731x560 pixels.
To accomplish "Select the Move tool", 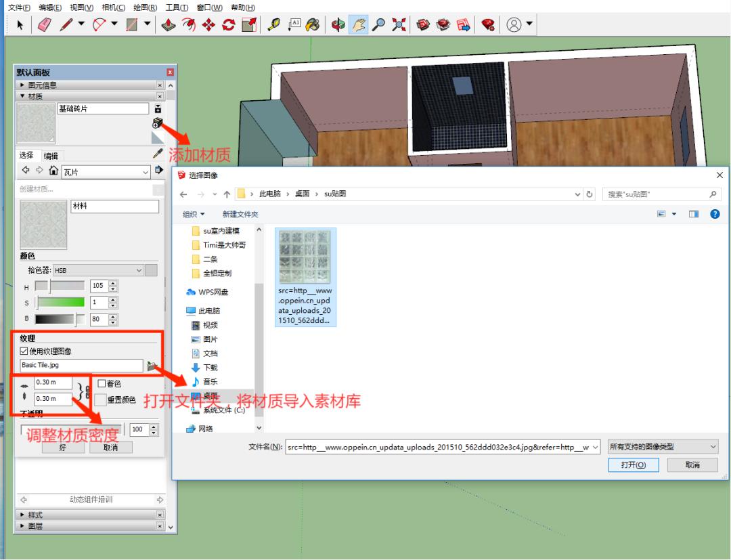I will [x=208, y=25].
